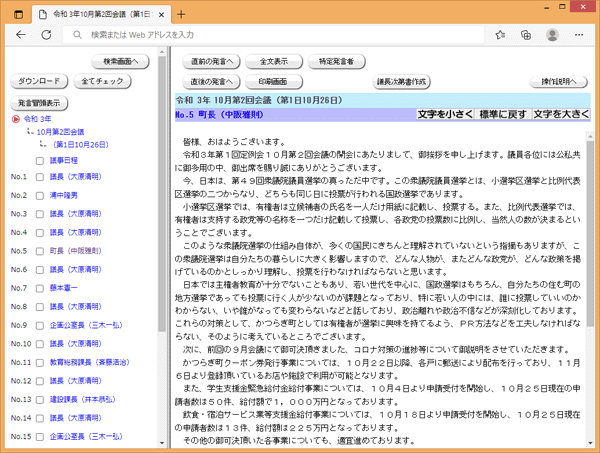Click the 直前の発言へ button
The image size is (600, 453).
[211, 61]
